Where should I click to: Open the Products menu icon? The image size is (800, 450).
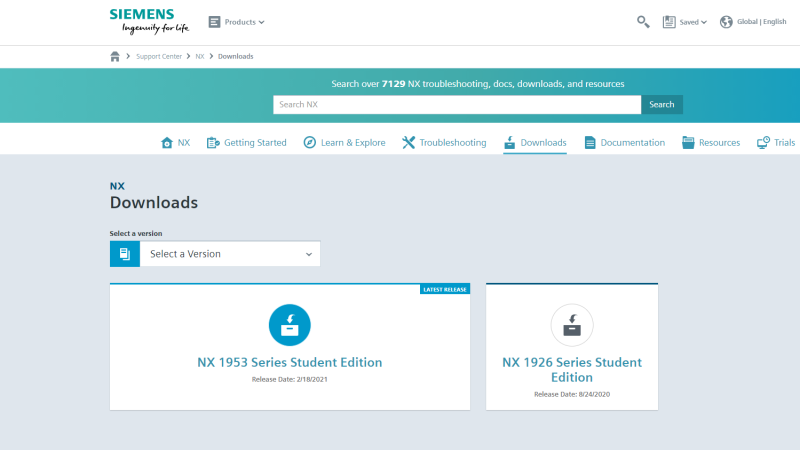214,22
